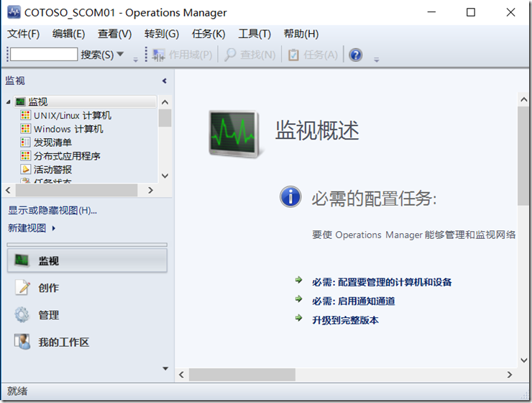
Task: Click content pane horizontal scrollbar left arrow
Action: 181,375
